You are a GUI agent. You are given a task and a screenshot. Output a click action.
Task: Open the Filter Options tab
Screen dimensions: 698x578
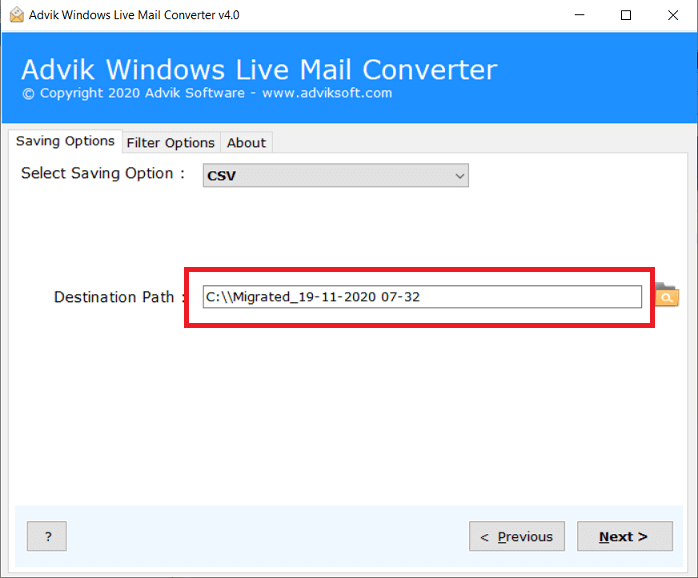[x=170, y=142]
